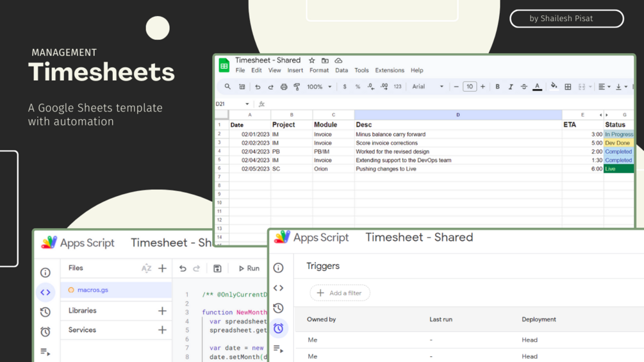Click highlighted Triggers clock in Triggers window
Viewport: 644px width, 362px height.
coord(279,328)
